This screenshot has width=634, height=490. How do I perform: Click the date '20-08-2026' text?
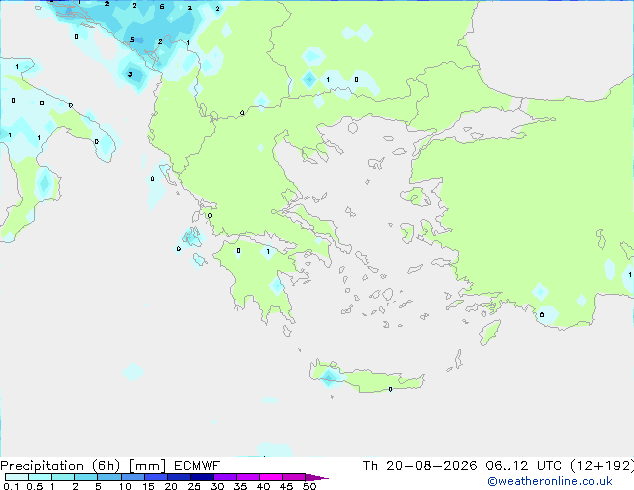(x=431, y=466)
